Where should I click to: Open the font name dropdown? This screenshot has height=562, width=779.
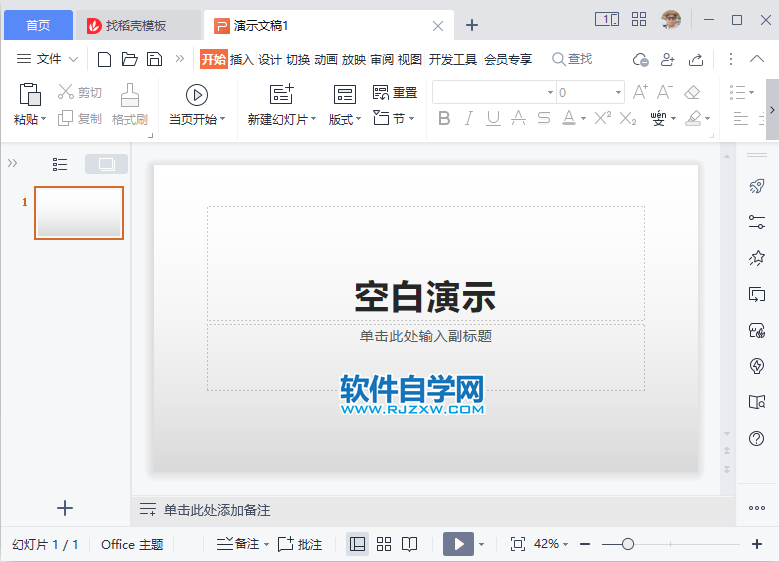[550, 92]
